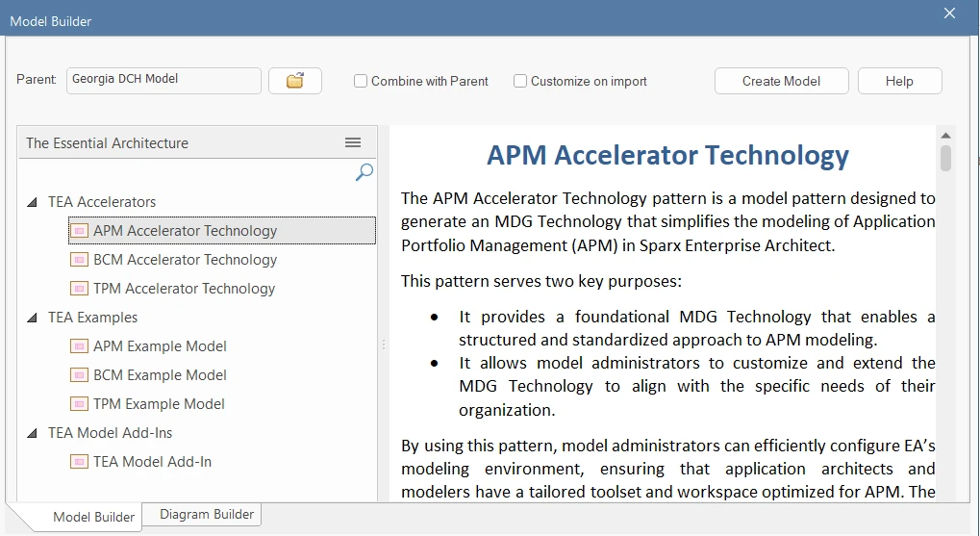
Task: Click the TEA Accelerators group label
Action: pyautogui.click(x=102, y=202)
